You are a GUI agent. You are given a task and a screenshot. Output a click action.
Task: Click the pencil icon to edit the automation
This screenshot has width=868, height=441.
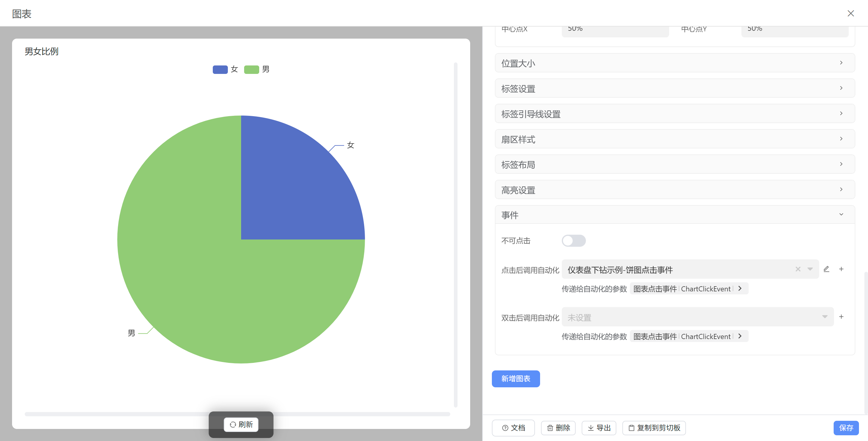(x=826, y=269)
